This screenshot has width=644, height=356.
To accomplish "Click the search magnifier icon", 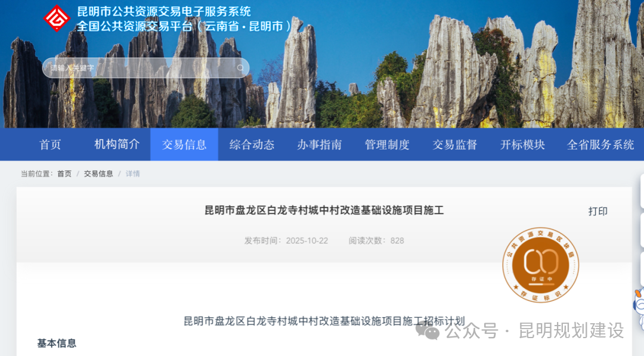I will [x=240, y=68].
